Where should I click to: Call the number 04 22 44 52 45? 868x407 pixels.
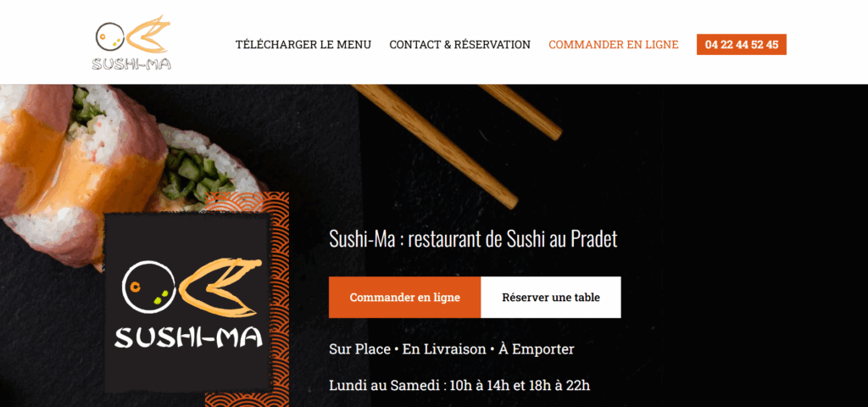tap(741, 44)
